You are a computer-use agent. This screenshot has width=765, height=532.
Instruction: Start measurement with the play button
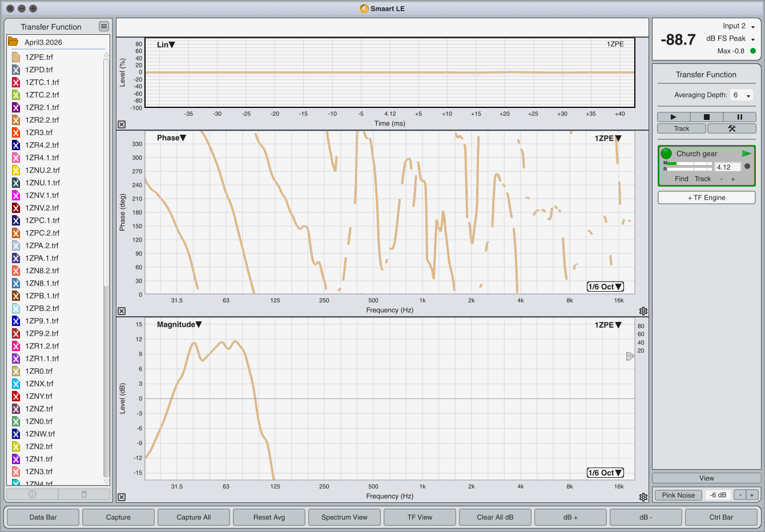pyautogui.click(x=674, y=117)
